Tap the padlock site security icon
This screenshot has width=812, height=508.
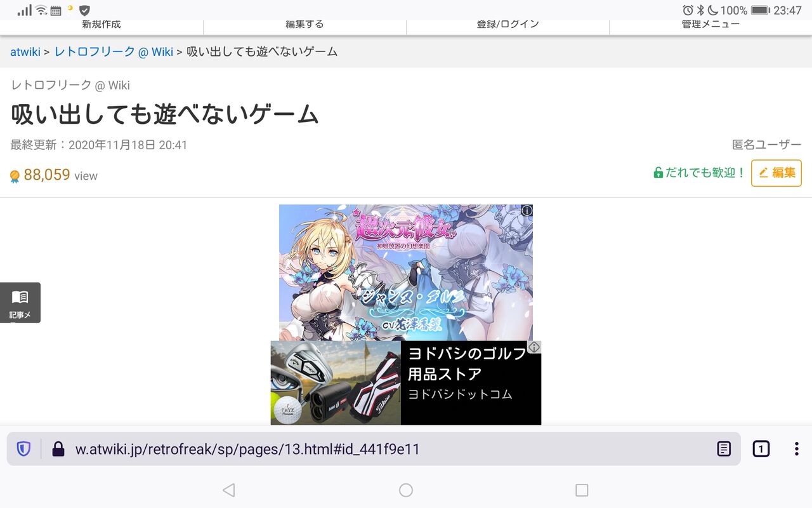[58, 450]
